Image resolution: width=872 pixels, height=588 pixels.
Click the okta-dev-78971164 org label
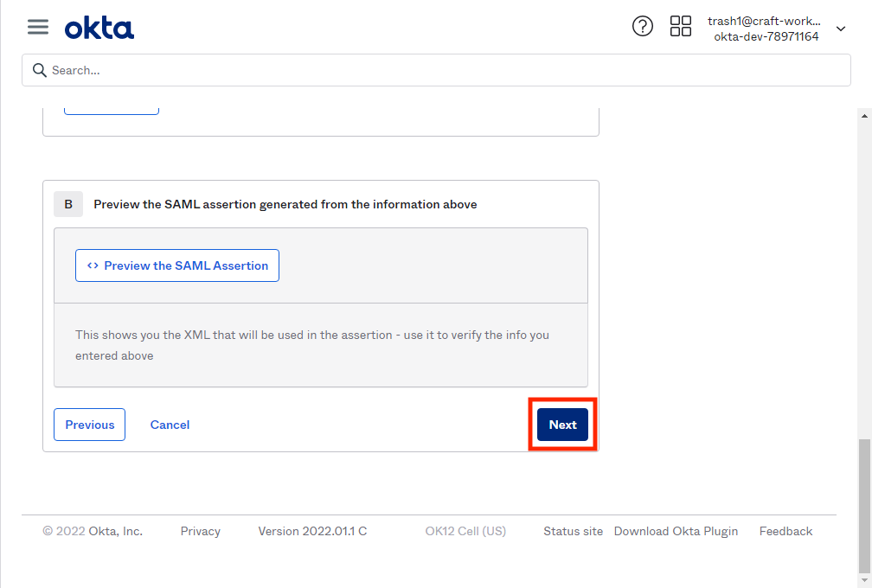(x=766, y=36)
